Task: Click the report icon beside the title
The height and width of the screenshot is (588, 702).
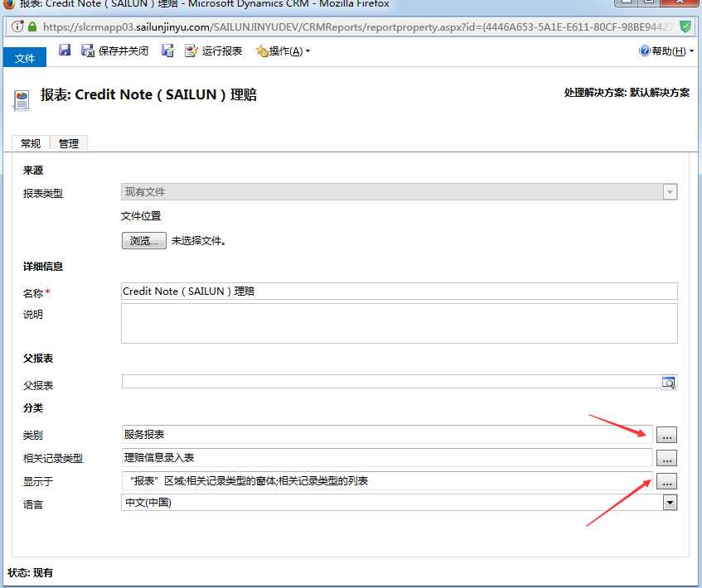Action: click(21, 100)
